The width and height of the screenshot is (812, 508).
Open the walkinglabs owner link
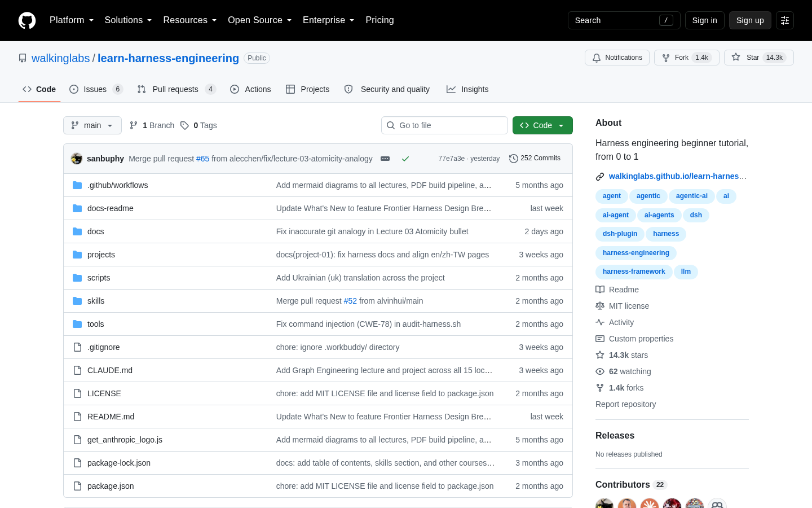point(60,58)
